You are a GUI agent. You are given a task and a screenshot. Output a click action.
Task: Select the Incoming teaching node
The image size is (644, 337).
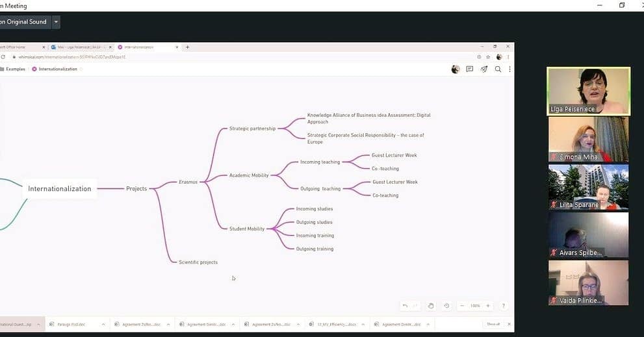[320, 162]
